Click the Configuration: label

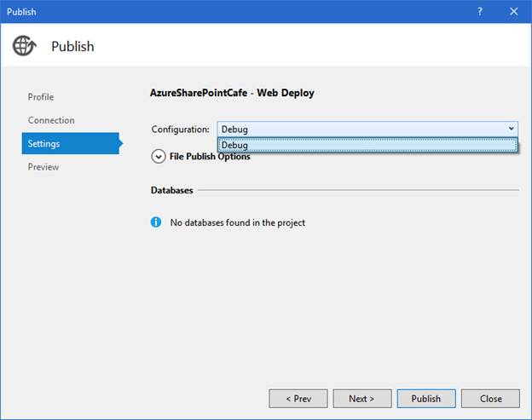coord(181,129)
